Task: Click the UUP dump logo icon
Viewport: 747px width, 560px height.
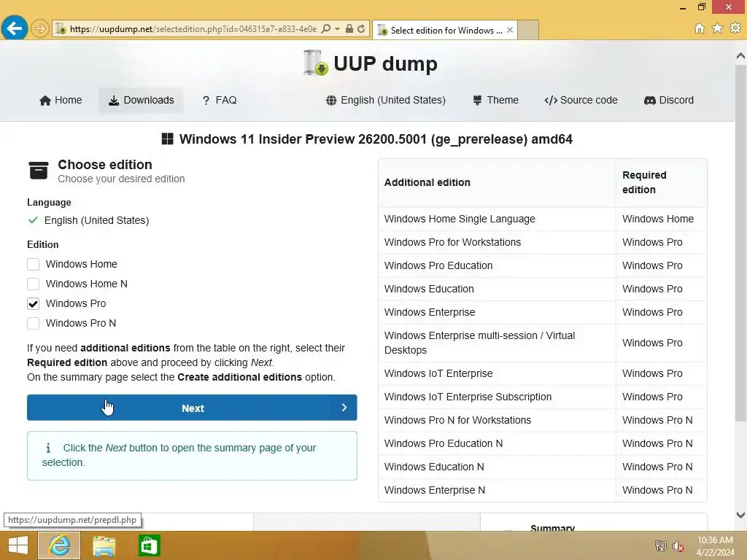Action: coord(316,63)
